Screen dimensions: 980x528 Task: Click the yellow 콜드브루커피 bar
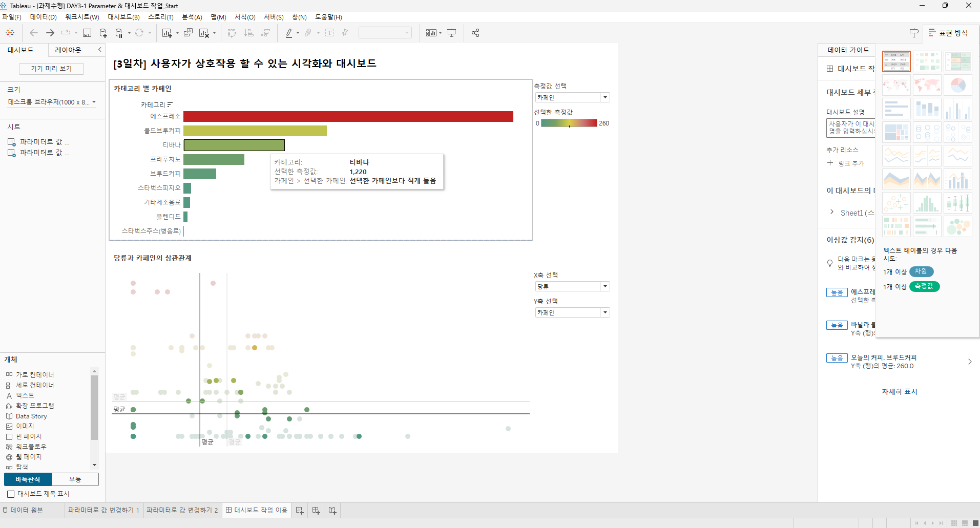tap(255, 131)
